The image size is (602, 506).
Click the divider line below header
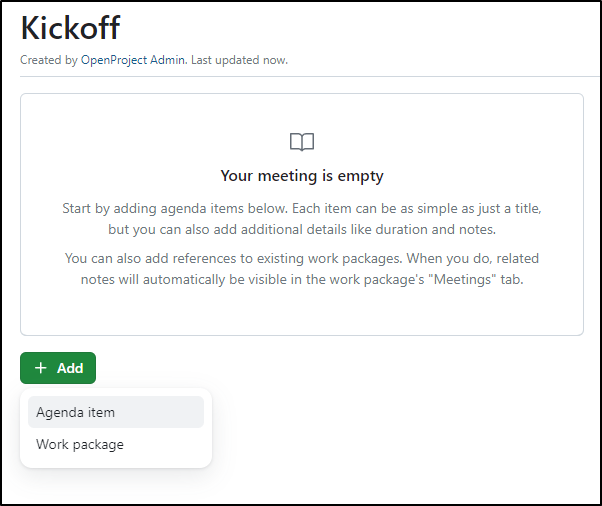click(309, 76)
